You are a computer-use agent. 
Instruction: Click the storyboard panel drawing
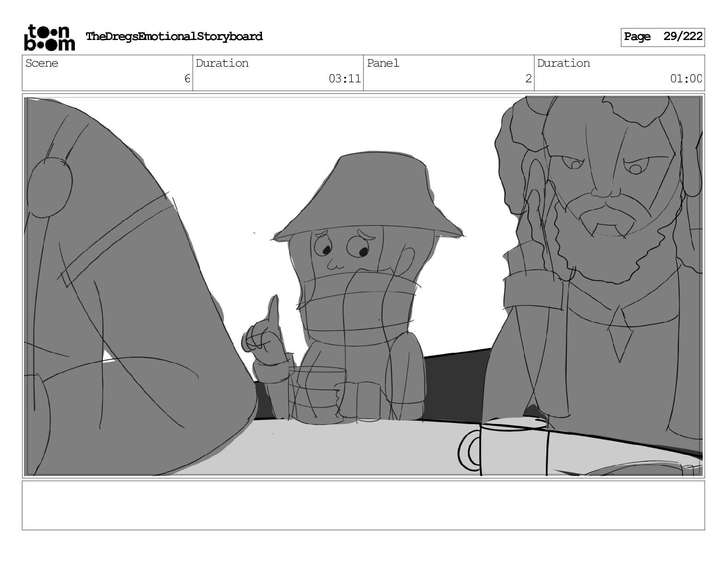click(363, 286)
